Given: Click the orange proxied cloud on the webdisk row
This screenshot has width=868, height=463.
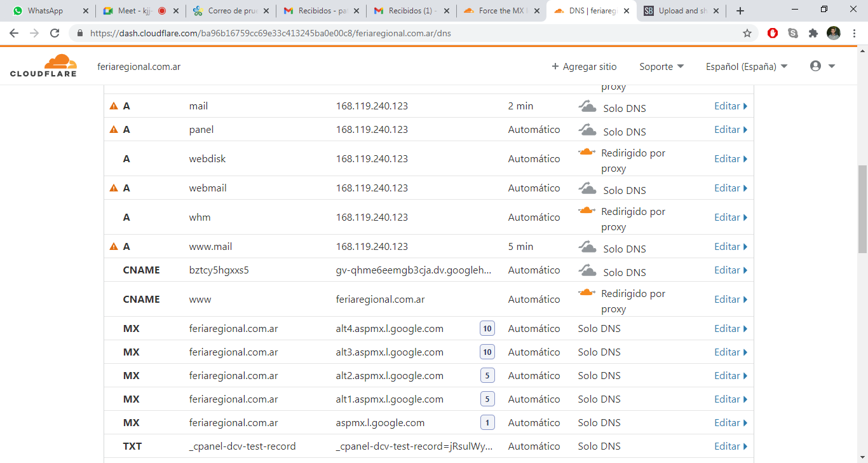Looking at the screenshot, I should coord(587,153).
